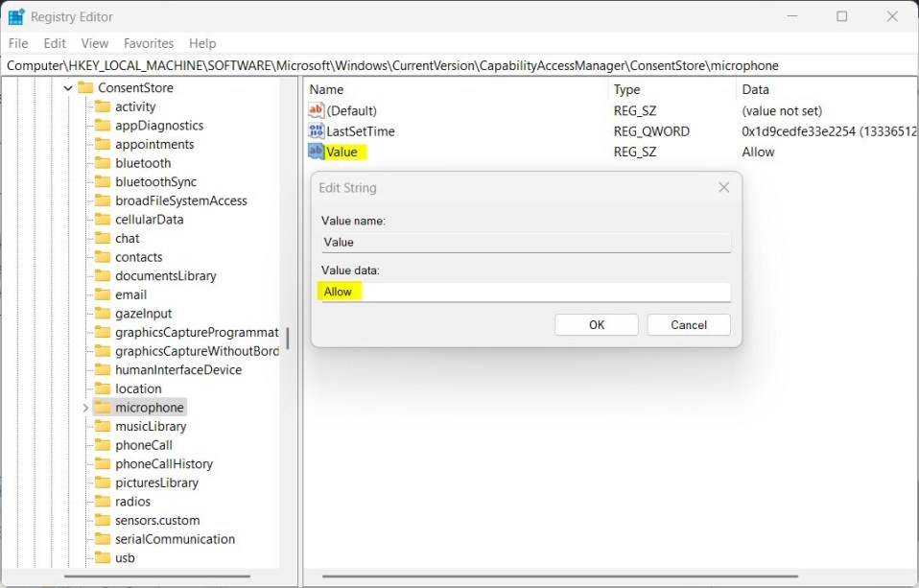The image size is (919, 588).
Task: Confirm the Edit String dialog with OK
Action: 596,325
